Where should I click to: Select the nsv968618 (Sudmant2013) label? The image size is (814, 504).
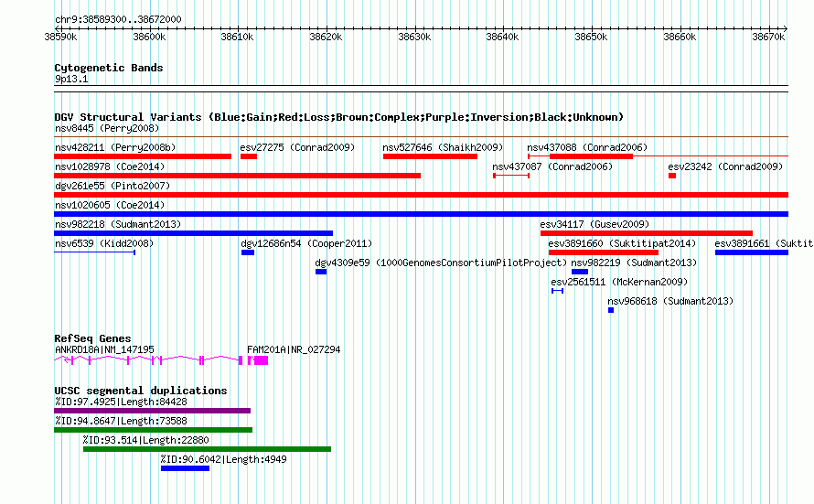click(x=670, y=301)
